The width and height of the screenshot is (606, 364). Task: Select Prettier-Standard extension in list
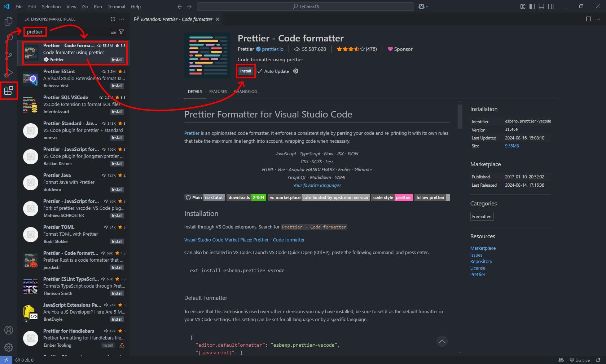[74, 130]
